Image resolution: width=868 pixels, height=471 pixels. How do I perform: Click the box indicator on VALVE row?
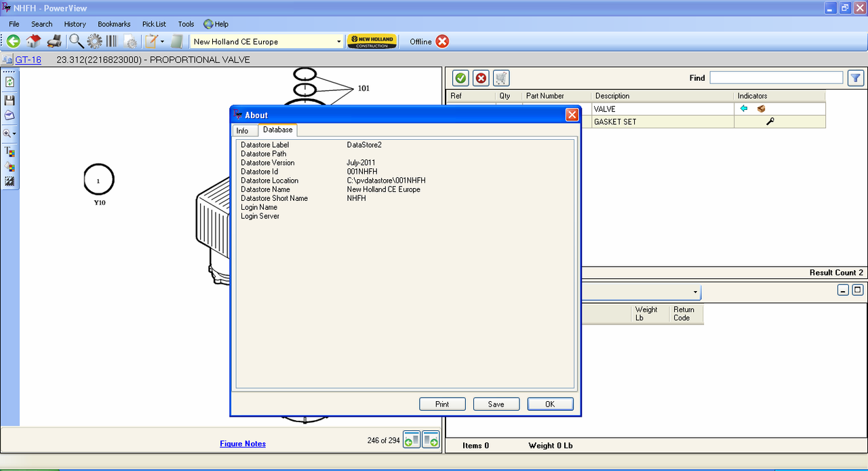[762, 109]
